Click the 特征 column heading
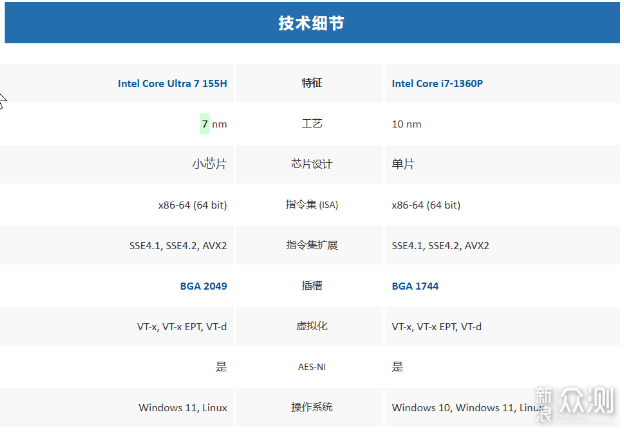 [x=312, y=83]
